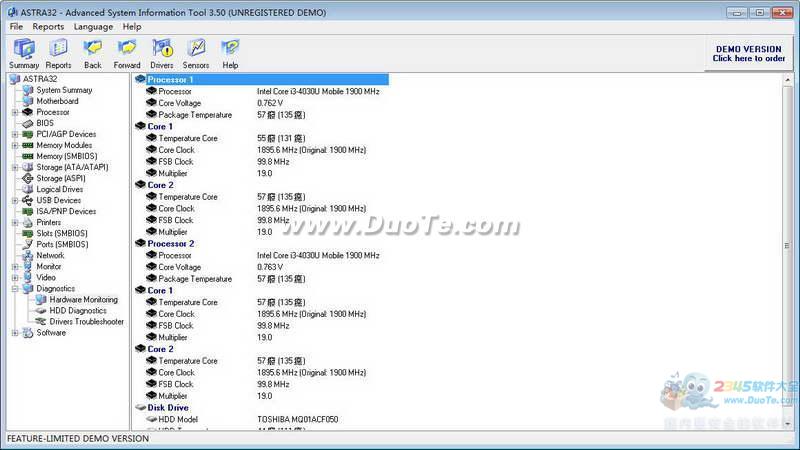Click the vertical scrollbar thumb
This screenshot has width=800, height=450.
[x=787, y=246]
